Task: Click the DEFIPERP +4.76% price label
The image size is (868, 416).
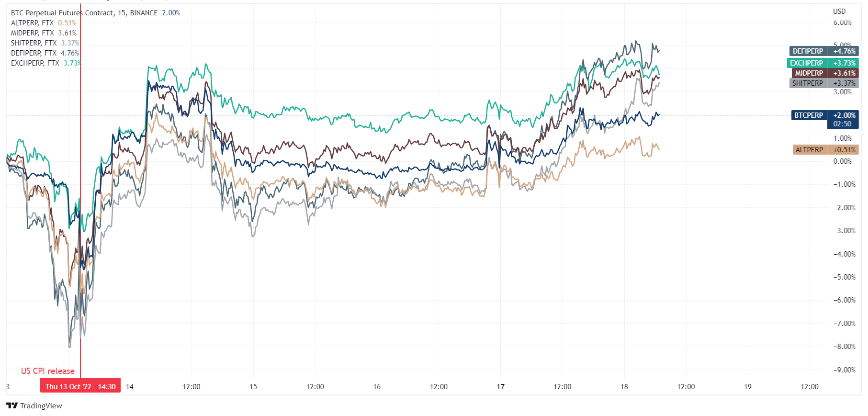Action: click(x=823, y=51)
